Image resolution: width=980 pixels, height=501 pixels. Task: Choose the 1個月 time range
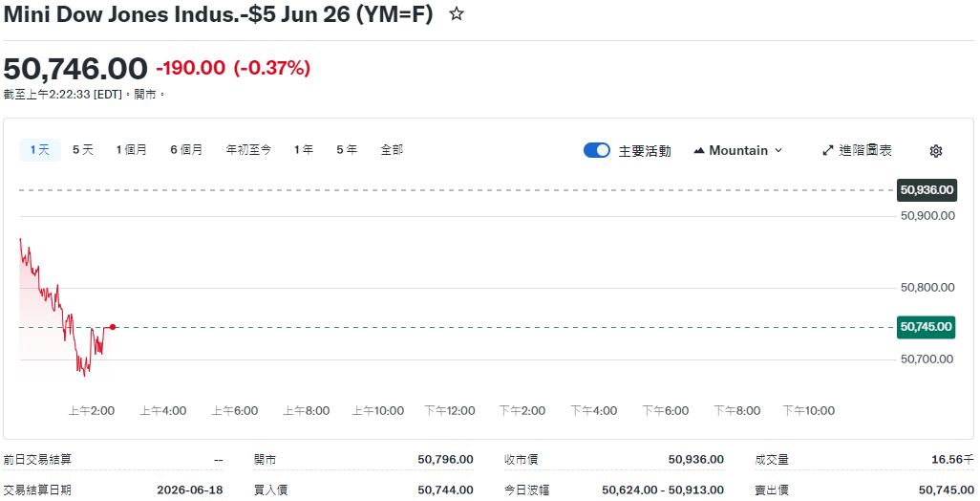131,150
